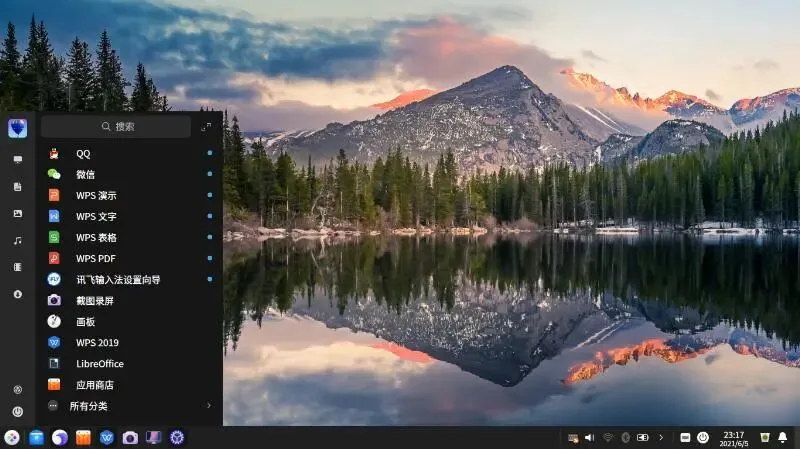This screenshot has width=800, height=449.
Task: Open settings gear in launcher sidebar
Action: [x=17, y=390]
